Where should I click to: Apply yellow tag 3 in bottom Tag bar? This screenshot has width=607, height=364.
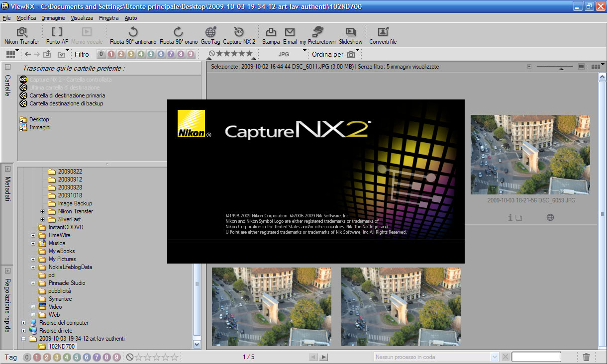pos(57,357)
